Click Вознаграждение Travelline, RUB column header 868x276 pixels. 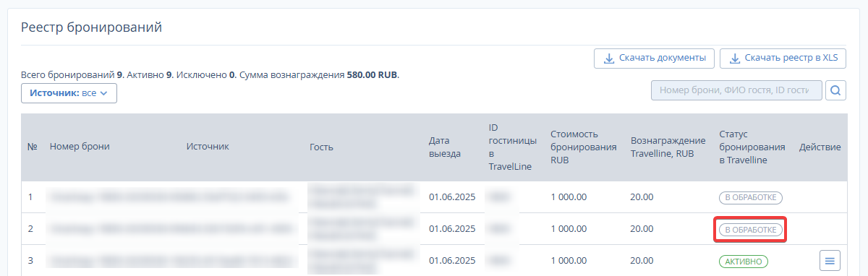(x=668, y=147)
